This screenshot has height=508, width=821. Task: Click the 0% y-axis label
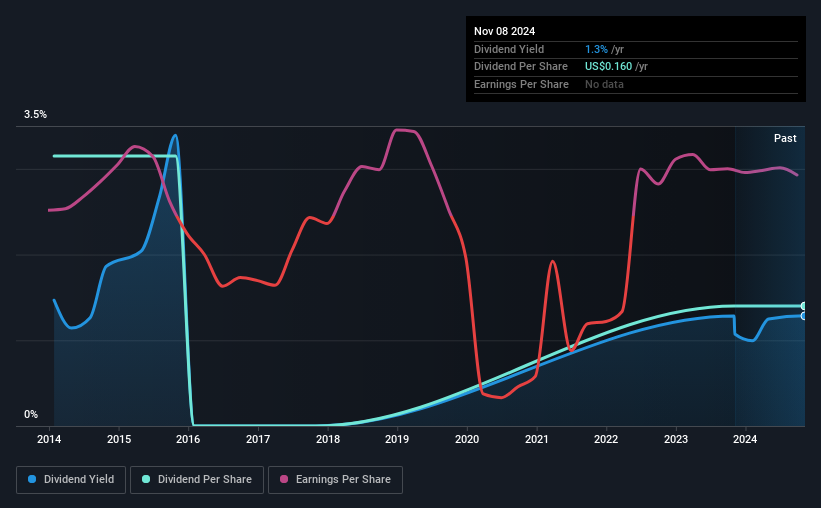[31, 414]
